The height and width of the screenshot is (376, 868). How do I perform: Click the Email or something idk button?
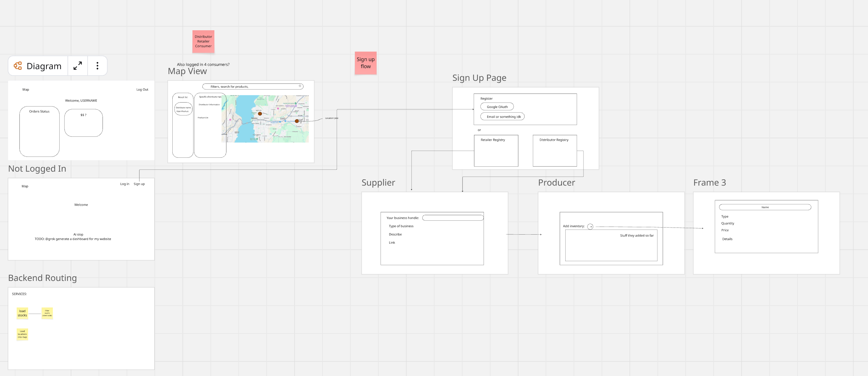coord(502,117)
